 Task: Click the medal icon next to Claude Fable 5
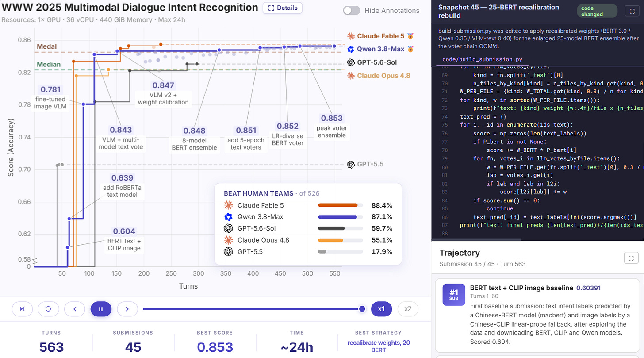tap(410, 36)
